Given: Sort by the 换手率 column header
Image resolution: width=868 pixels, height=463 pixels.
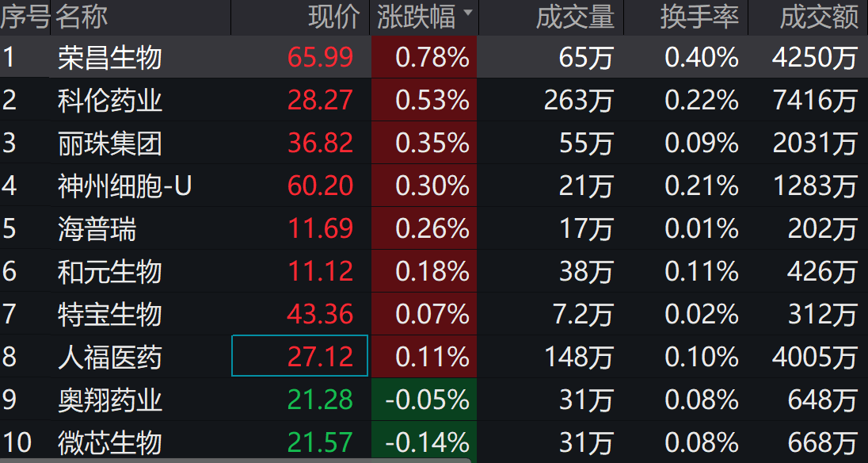Looking at the screenshot, I should pyautogui.click(x=699, y=17).
